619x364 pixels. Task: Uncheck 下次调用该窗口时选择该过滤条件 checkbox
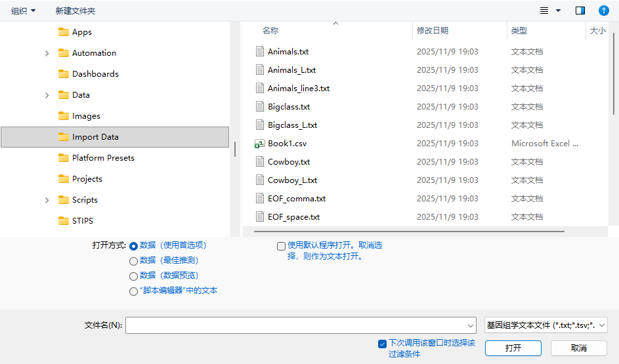pyautogui.click(x=382, y=344)
